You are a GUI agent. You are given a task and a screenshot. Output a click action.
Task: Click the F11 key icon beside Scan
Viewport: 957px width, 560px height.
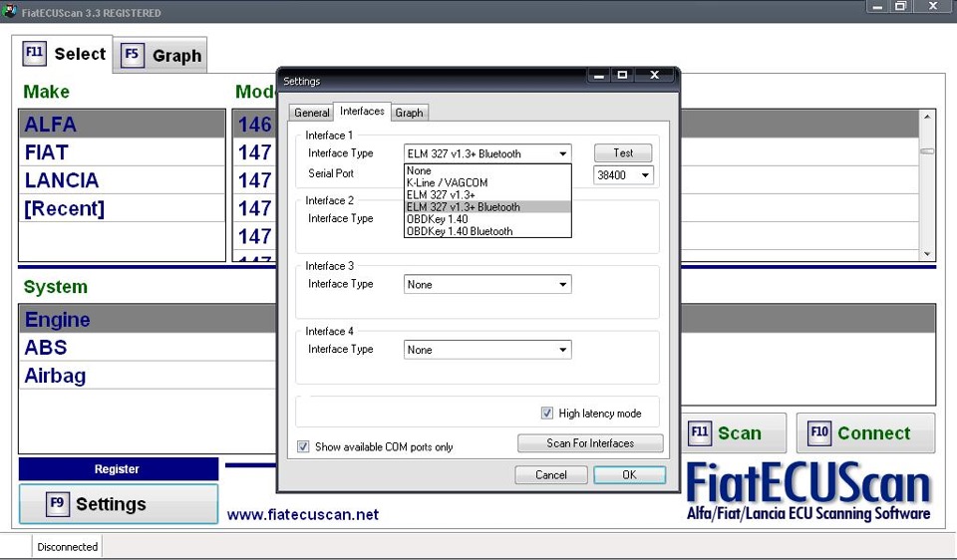[700, 432]
